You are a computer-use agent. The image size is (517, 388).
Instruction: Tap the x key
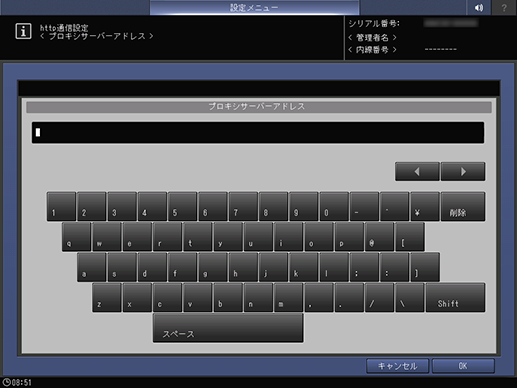(137, 298)
